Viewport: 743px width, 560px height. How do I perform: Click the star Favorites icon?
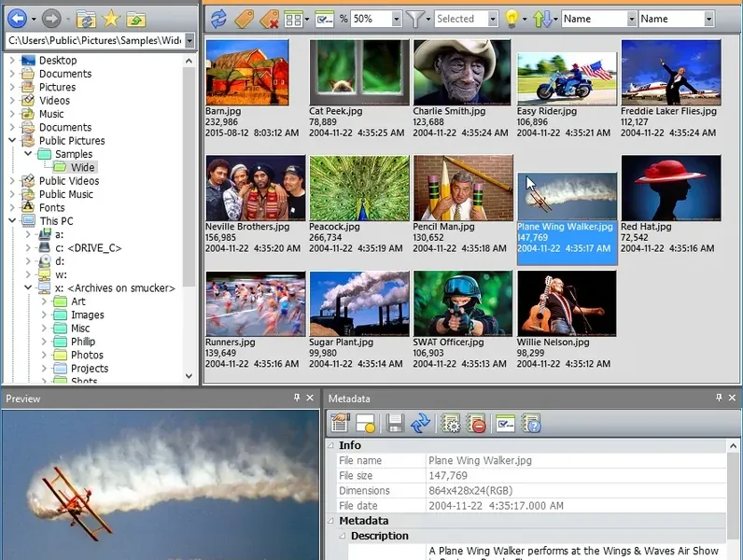(111, 18)
